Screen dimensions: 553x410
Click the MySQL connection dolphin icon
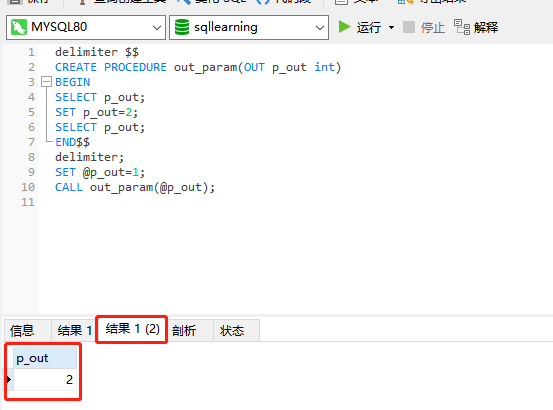(19, 27)
